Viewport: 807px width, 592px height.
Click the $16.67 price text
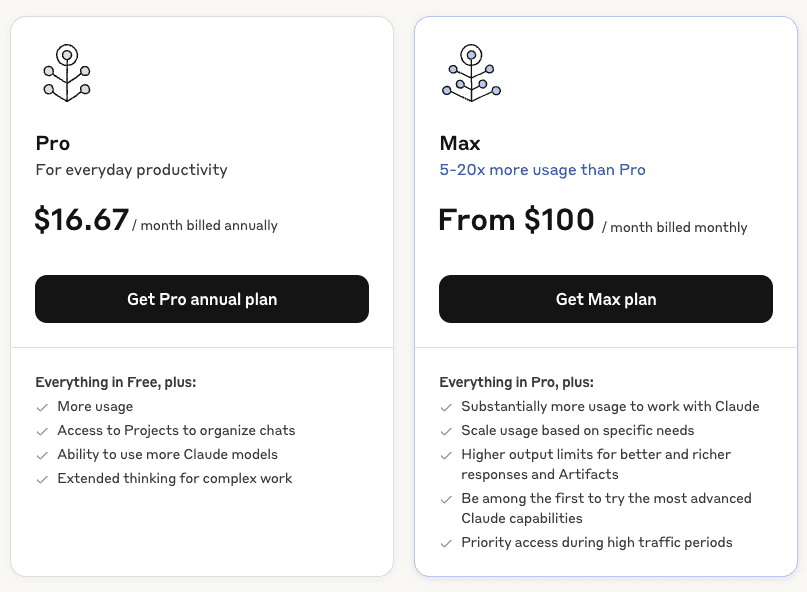point(81,220)
